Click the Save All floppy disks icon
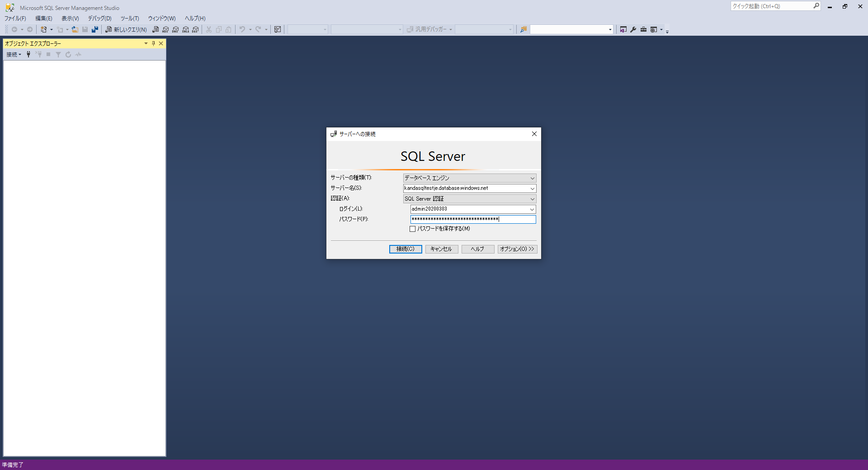868x470 pixels. pyautogui.click(x=95, y=29)
